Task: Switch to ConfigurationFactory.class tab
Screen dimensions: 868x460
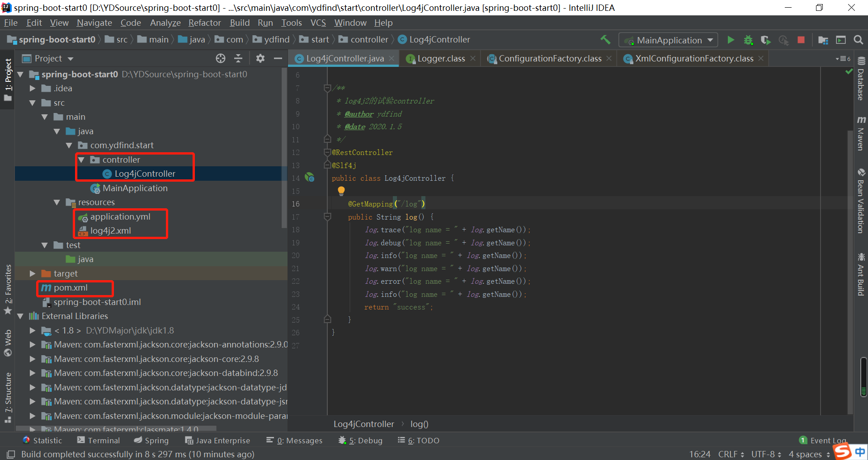Action: click(550, 58)
